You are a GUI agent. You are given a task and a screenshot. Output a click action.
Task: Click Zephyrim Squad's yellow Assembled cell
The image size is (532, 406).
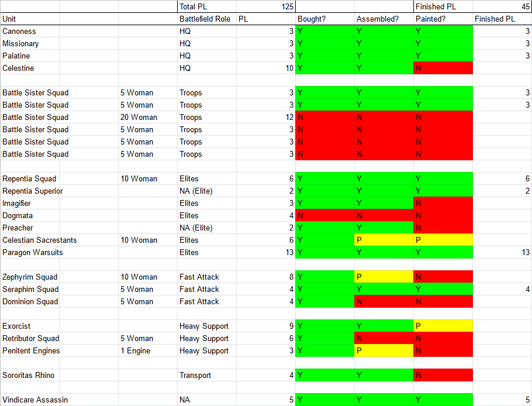(384, 277)
